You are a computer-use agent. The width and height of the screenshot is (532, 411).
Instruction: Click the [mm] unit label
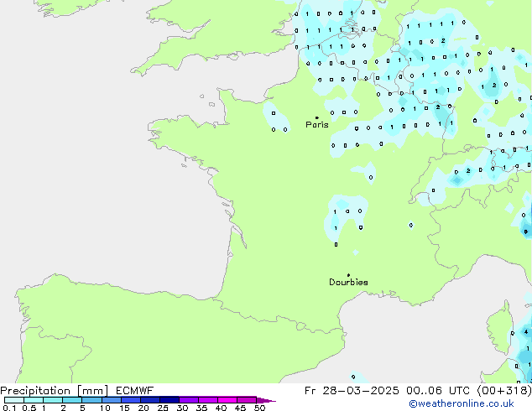(92, 391)
